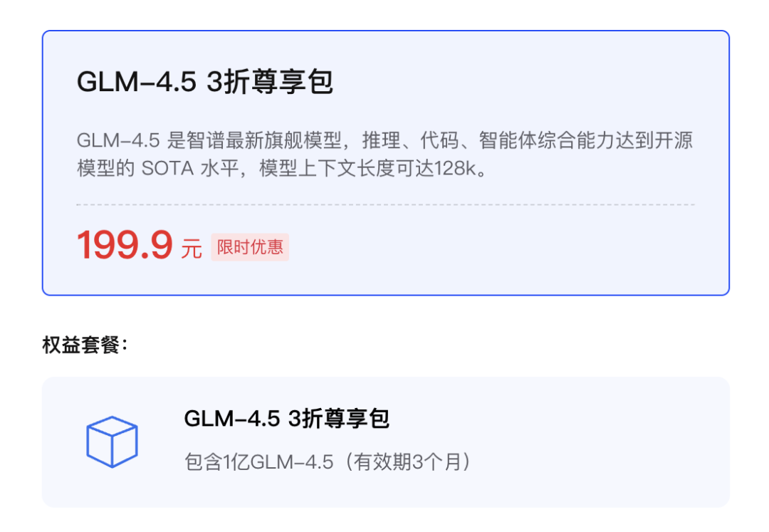Click the SOTA 水平 description line
This screenshot has height=532, width=769.
(282, 169)
